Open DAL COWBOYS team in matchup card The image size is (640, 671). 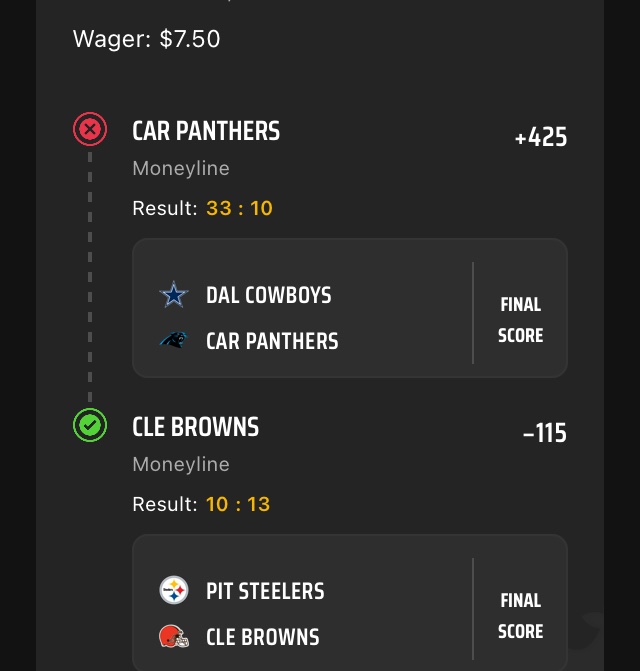tap(268, 295)
